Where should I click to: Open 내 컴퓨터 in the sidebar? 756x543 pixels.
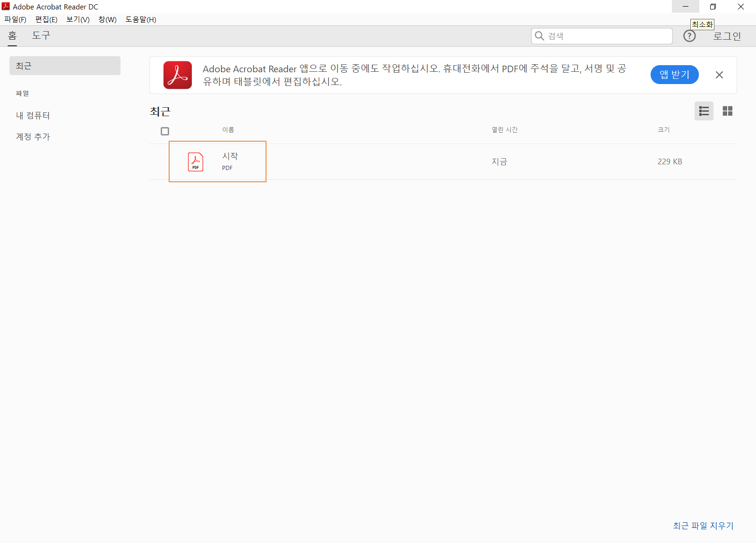[x=33, y=116]
